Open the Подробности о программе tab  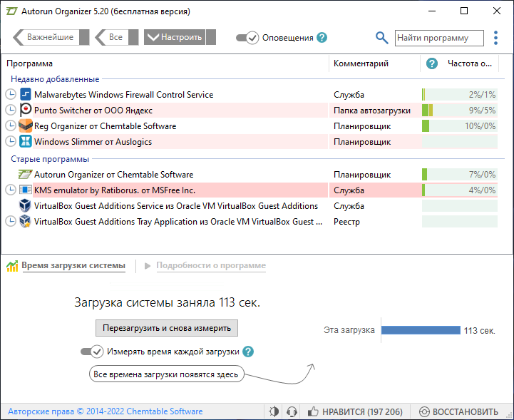click(211, 265)
